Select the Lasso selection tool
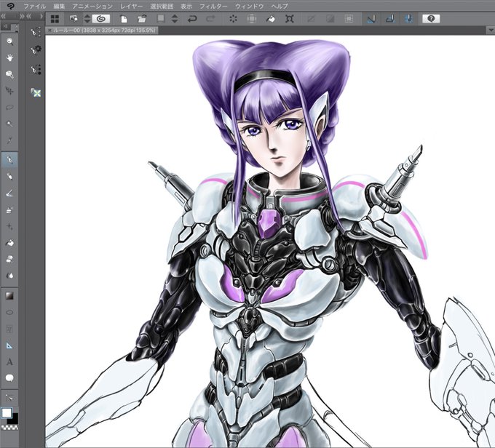Viewport: 495px width, 448px height. coord(9,107)
